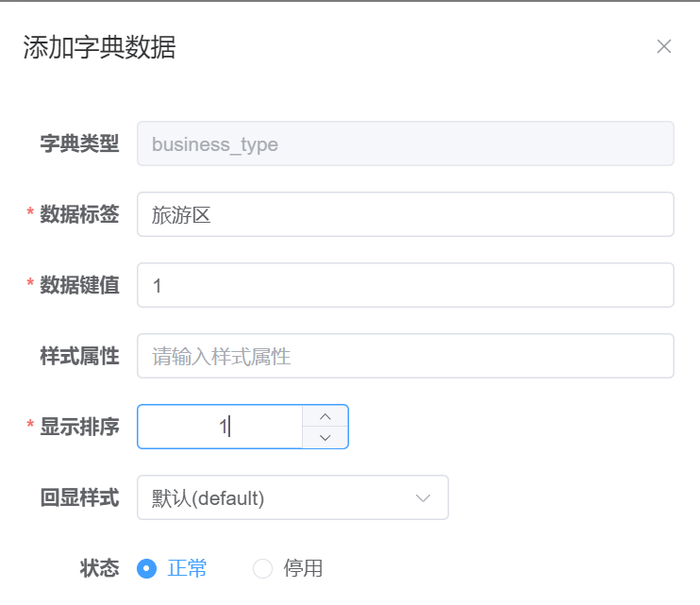
Task: Increase 显示排序 value with up arrow
Action: pos(325,416)
